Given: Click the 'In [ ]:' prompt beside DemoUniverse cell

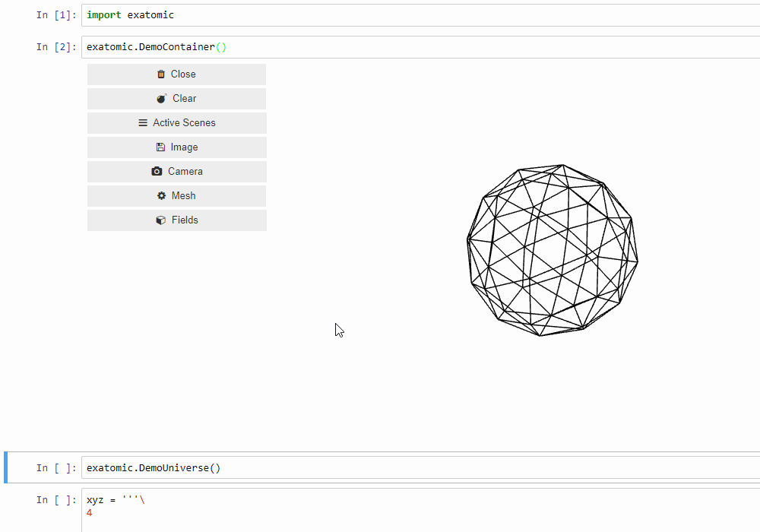Looking at the screenshot, I should (56, 468).
